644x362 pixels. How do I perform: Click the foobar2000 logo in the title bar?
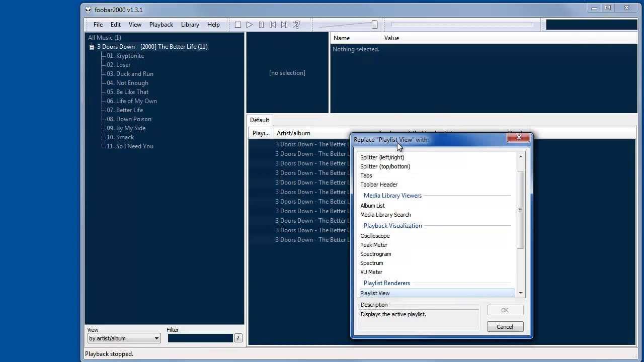88,10
